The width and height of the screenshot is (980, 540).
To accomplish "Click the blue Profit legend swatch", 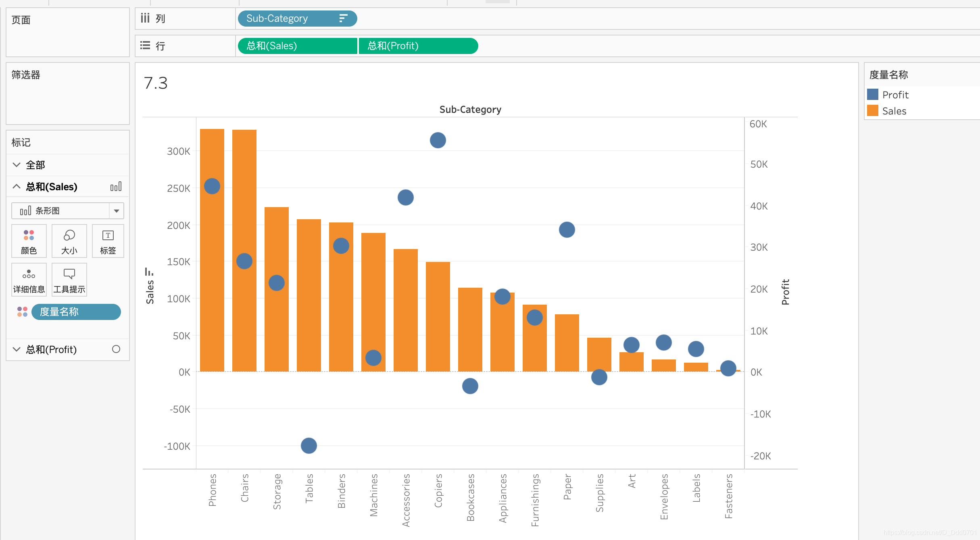I will coord(873,95).
